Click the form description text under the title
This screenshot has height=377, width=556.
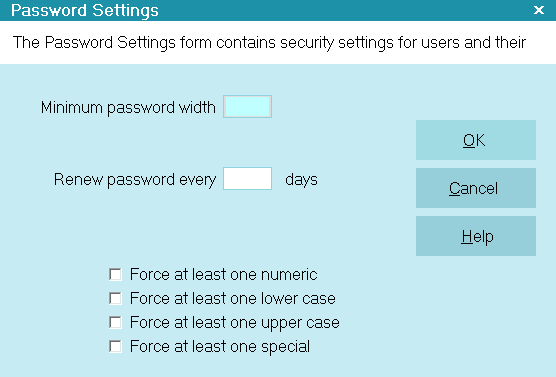click(x=269, y=43)
